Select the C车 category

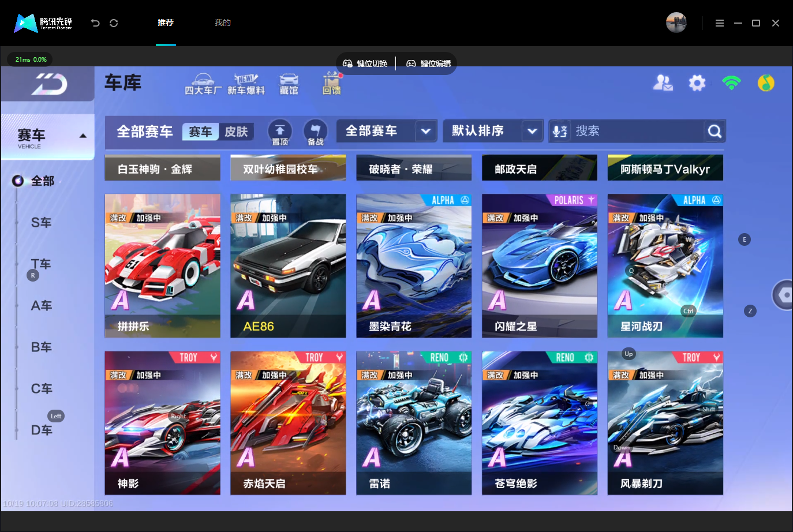pyautogui.click(x=41, y=389)
